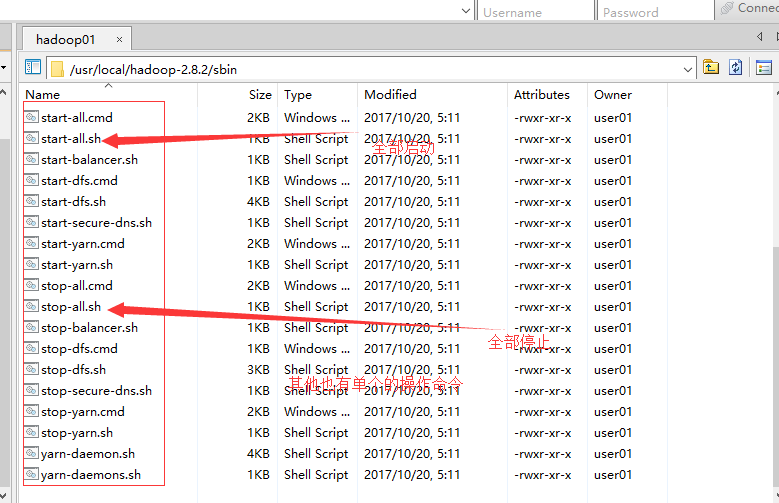Click Modified date in stop-yarn.sh row
Screen dimensions: 779x503
412,433
